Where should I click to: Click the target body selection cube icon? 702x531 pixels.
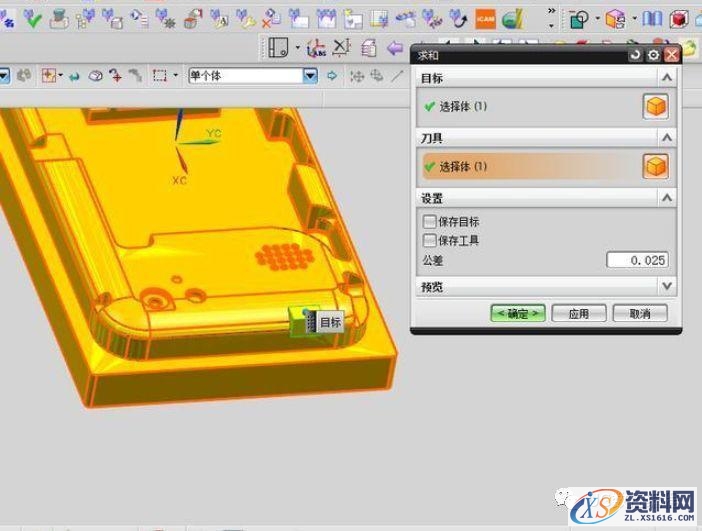click(655, 107)
